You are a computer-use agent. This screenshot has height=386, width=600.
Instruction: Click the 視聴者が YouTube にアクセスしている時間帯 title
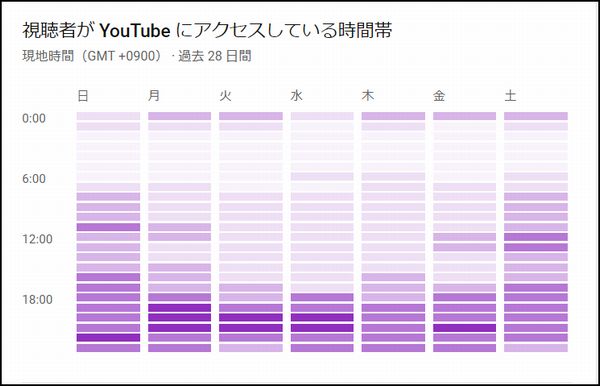tap(207, 31)
